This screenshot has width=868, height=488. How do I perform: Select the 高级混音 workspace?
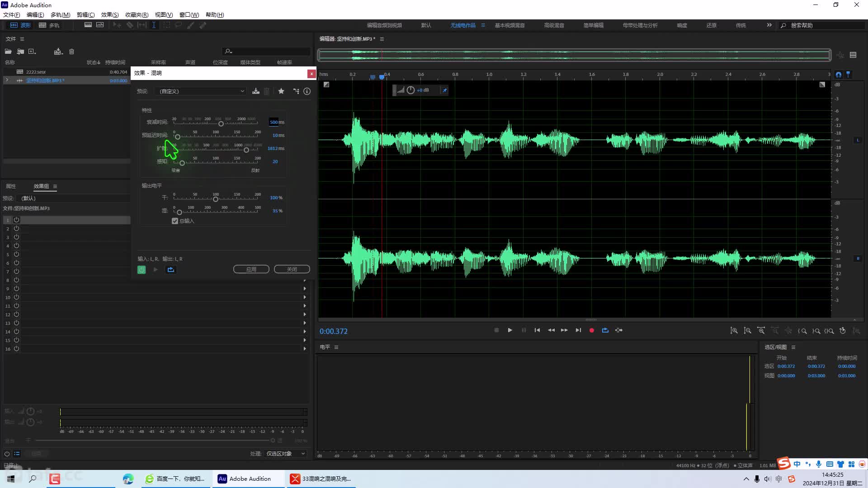[x=554, y=25]
